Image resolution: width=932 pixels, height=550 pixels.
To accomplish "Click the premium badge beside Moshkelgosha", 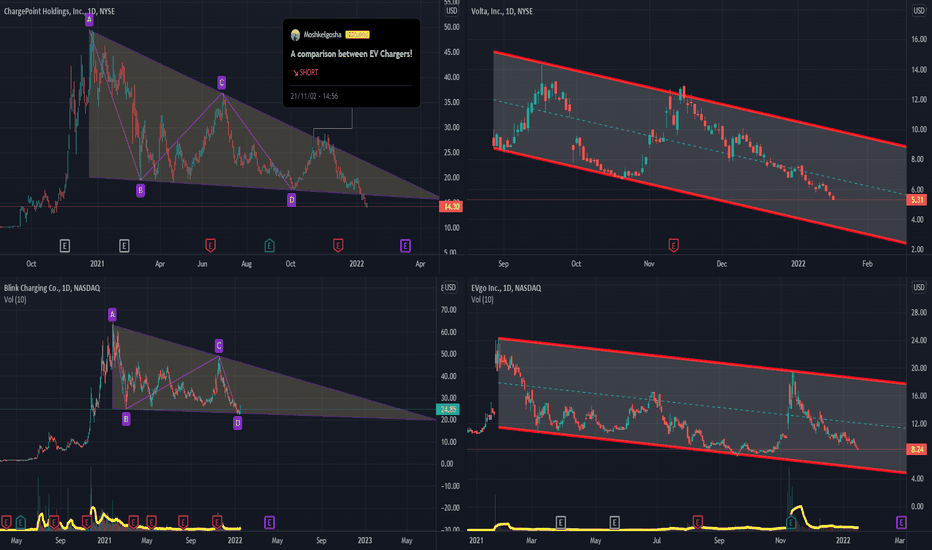I will tap(358, 35).
